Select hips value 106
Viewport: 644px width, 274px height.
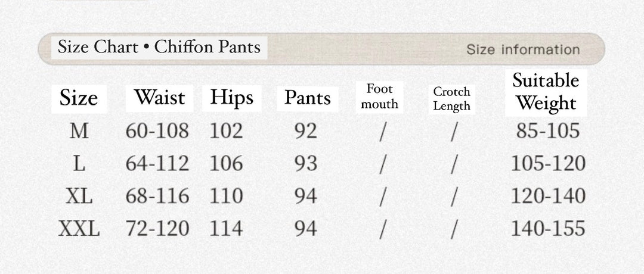(226, 163)
